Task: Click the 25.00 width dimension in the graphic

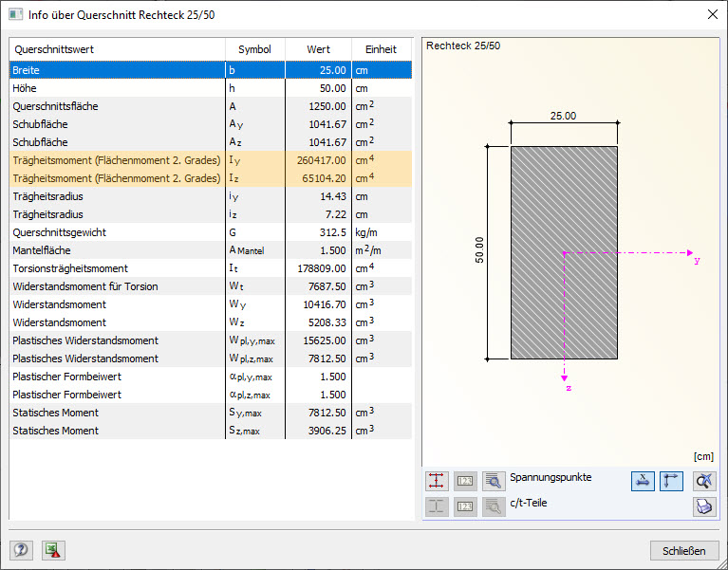Action: coord(563,116)
